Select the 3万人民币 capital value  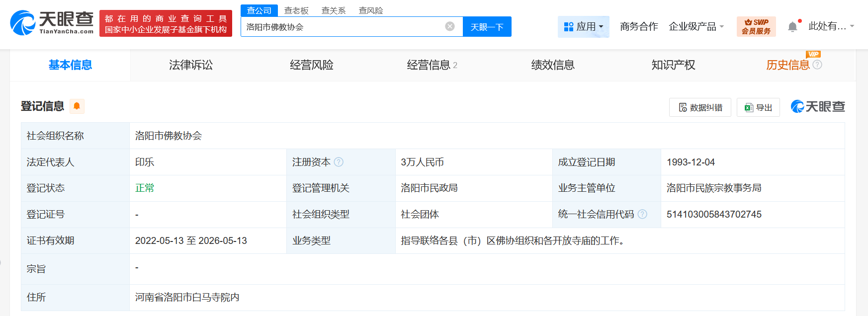(x=423, y=162)
